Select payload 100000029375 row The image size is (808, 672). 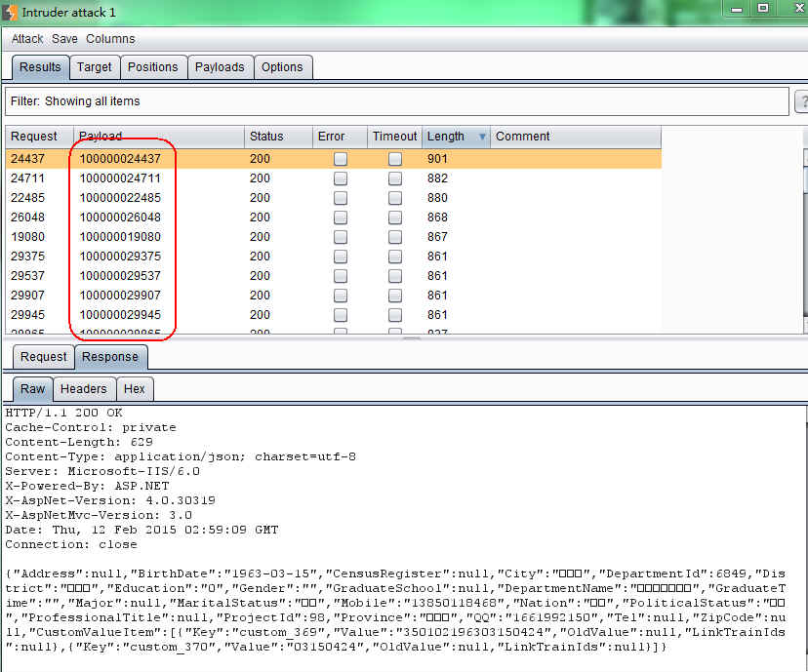334,257
